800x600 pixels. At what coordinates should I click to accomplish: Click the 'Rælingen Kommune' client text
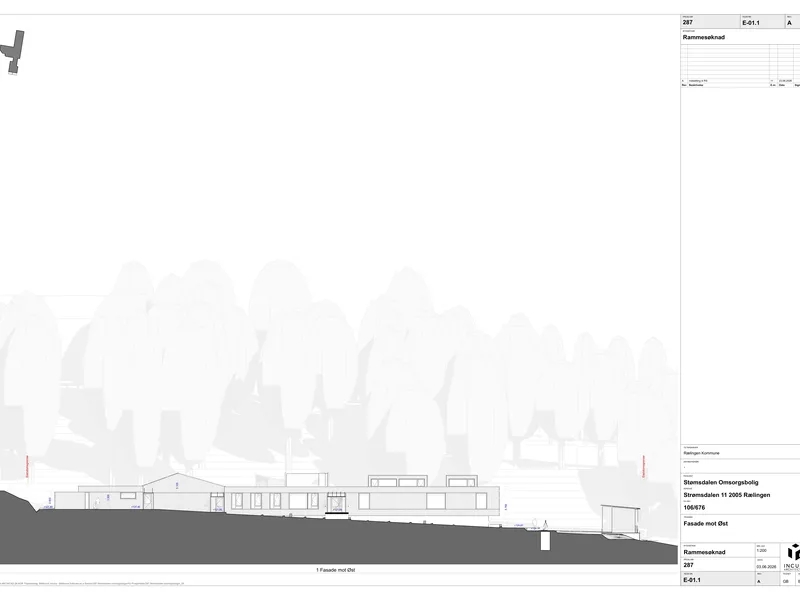(x=702, y=453)
